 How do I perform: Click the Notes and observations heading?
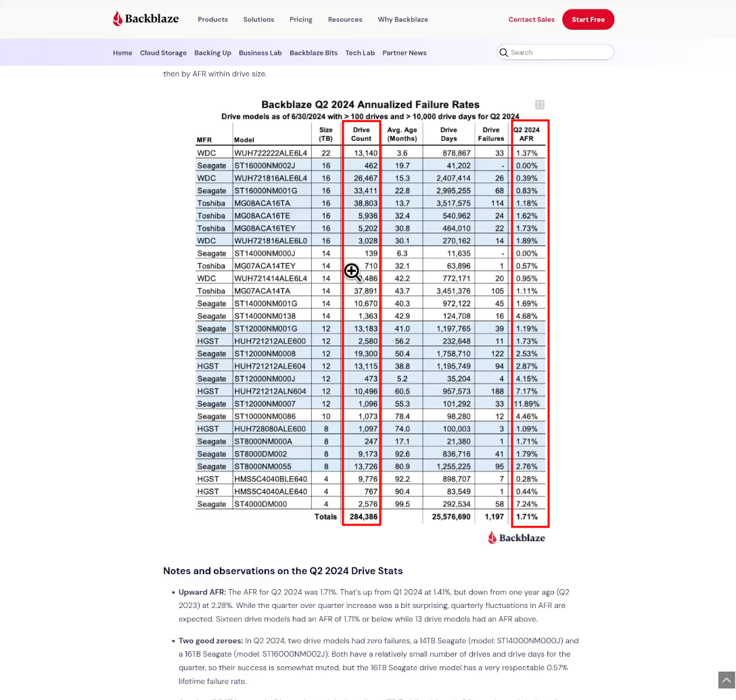283,571
